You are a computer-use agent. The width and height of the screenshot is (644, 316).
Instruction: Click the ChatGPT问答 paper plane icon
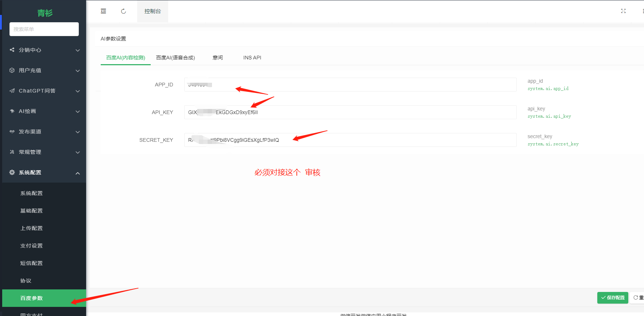[12, 91]
